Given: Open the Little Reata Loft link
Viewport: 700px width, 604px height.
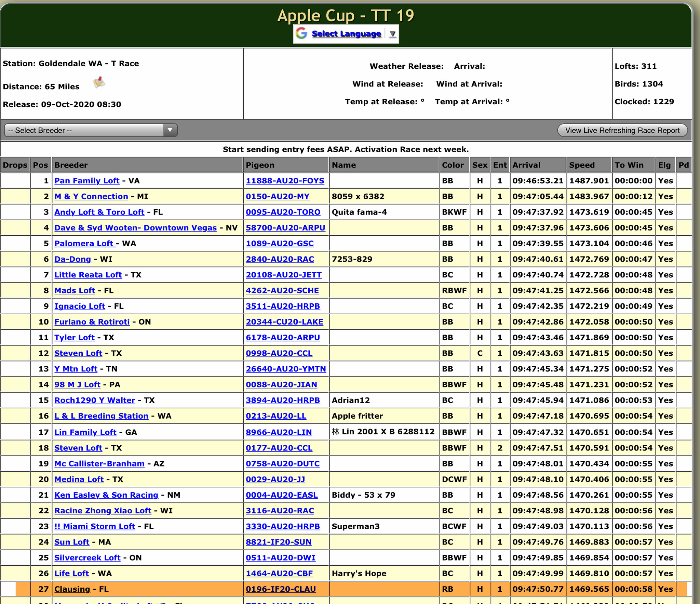Looking at the screenshot, I should point(88,275).
